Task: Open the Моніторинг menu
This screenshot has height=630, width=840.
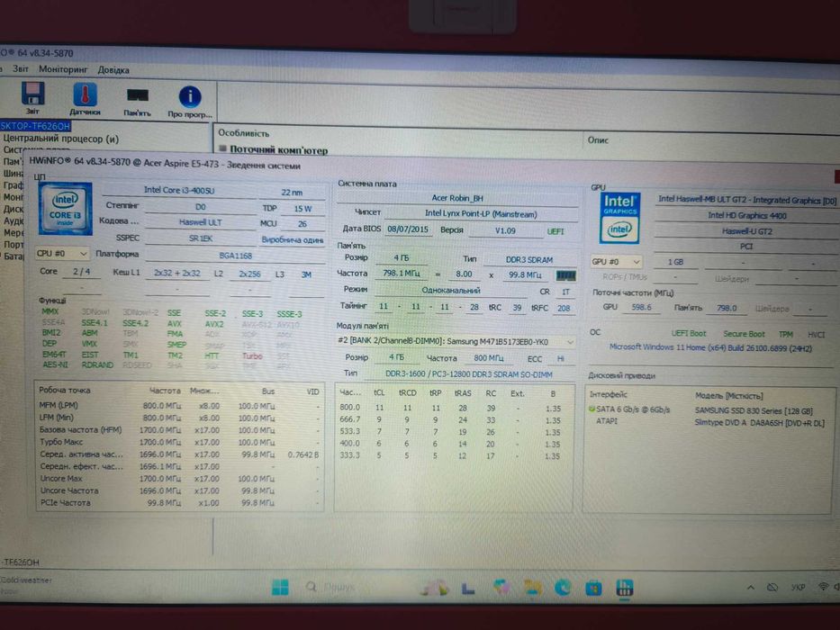Action: click(63, 69)
